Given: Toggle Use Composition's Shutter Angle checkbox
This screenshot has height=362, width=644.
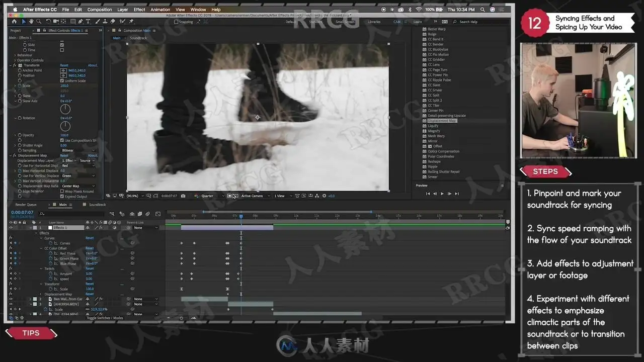Looking at the screenshot, I should pyautogui.click(x=62, y=140).
